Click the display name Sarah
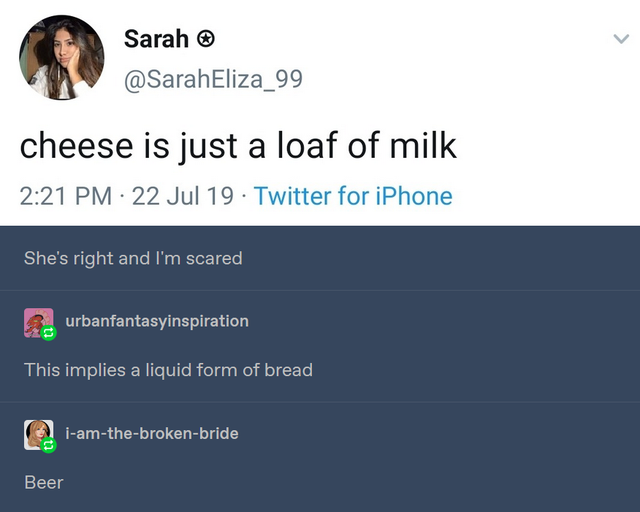 [156, 39]
